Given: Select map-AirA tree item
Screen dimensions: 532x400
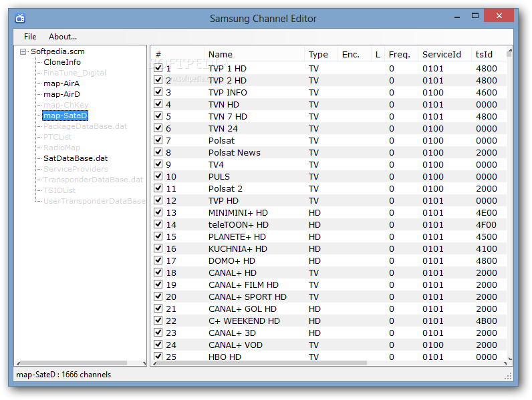Looking at the screenshot, I should pos(61,83).
